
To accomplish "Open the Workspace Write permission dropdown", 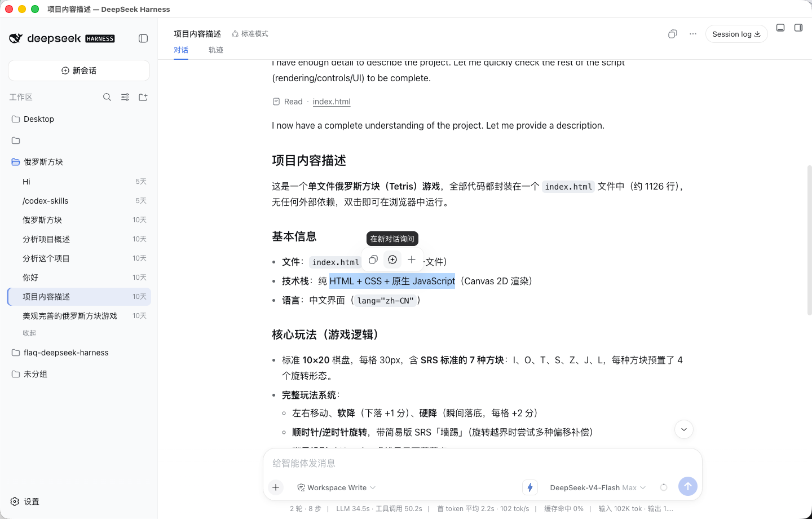I will point(337,487).
